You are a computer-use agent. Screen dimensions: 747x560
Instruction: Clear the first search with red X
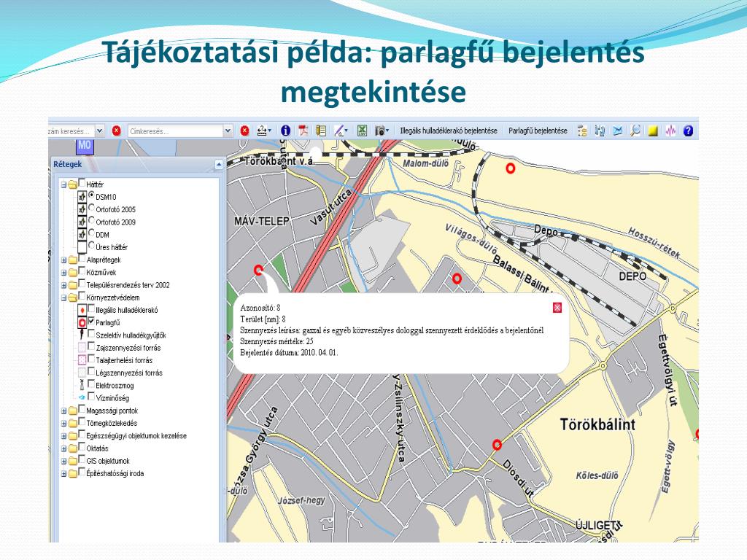pyautogui.click(x=116, y=131)
